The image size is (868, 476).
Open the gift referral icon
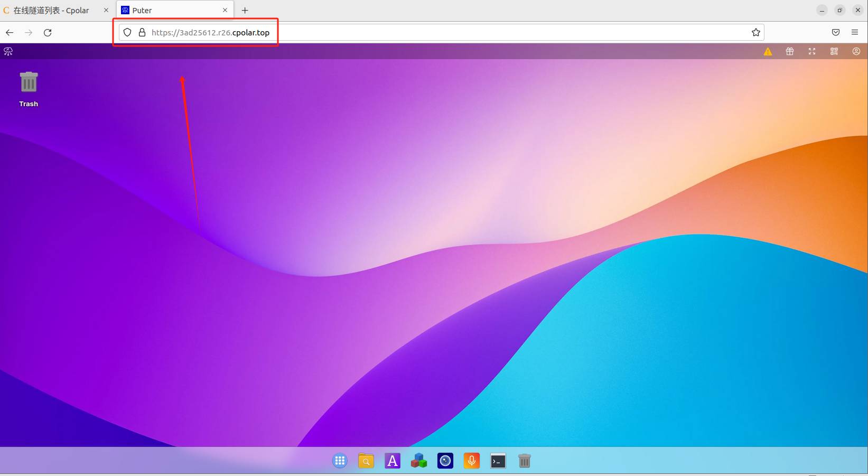click(790, 51)
